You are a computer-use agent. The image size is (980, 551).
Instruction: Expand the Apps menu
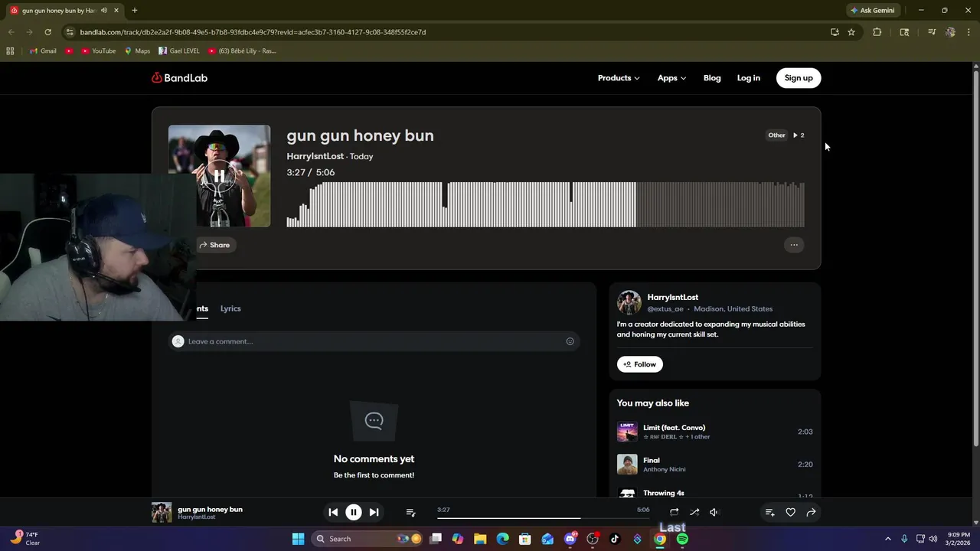coord(671,78)
